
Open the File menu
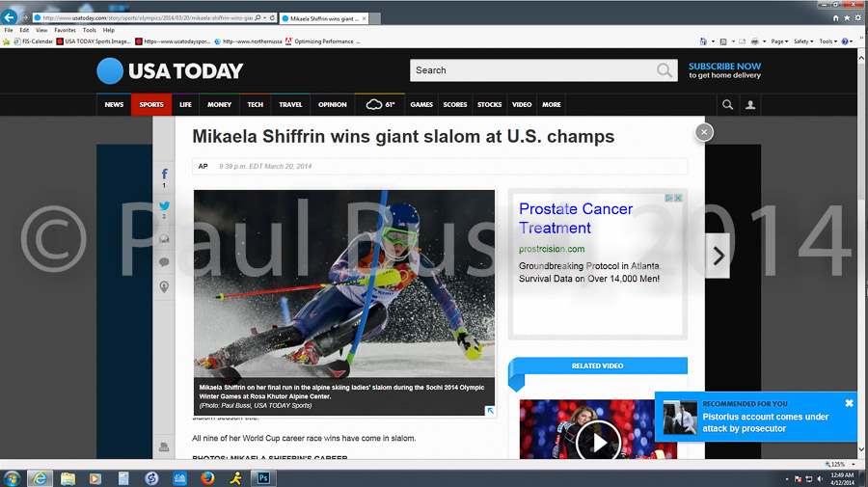click(x=9, y=31)
